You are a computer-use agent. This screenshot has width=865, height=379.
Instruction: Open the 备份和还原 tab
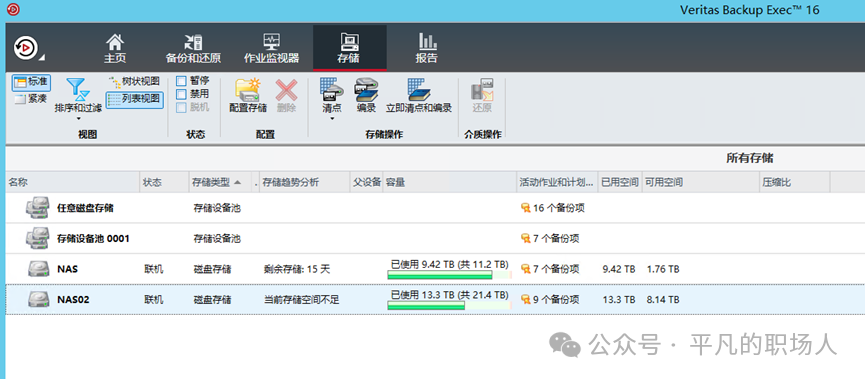point(193,49)
